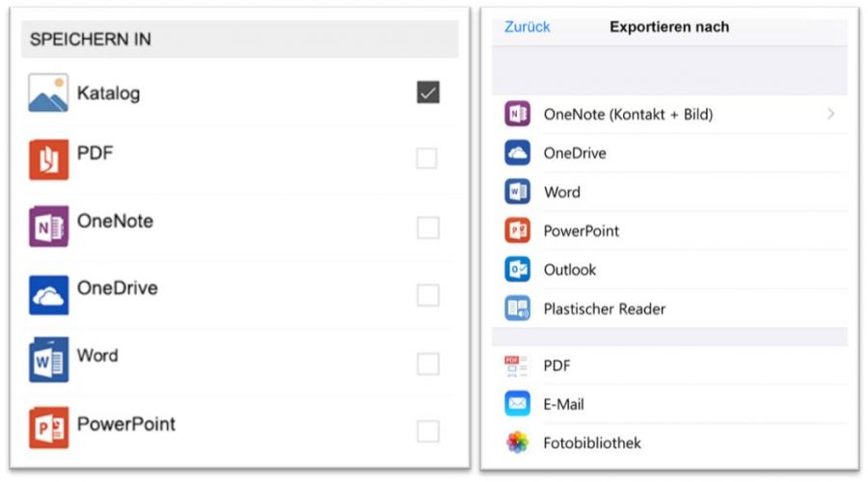Uncheck the Katalog checkbox
The height and width of the screenshot is (482, 868).
[428, 93]
